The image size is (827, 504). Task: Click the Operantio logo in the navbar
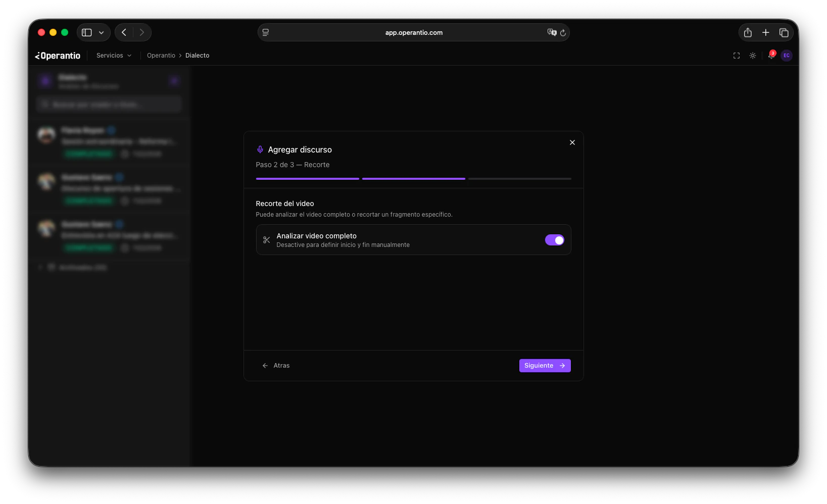click(x=57, y=56)
